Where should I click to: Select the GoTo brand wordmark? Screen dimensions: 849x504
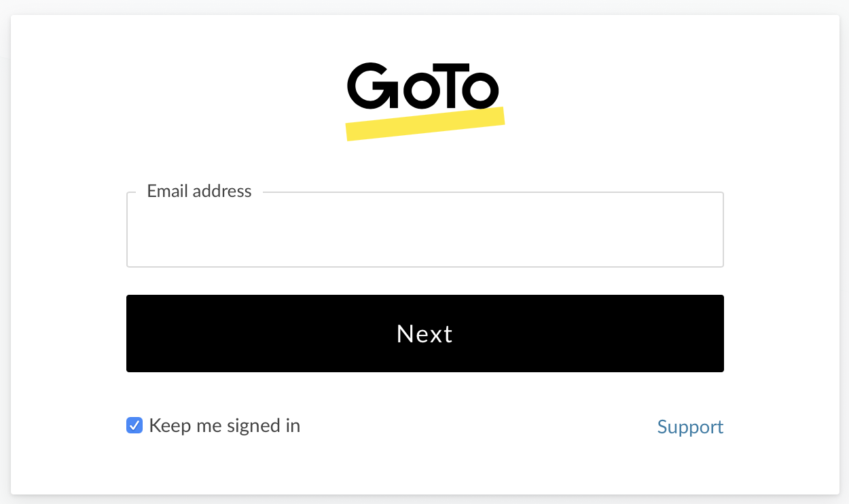pos(424,87)
